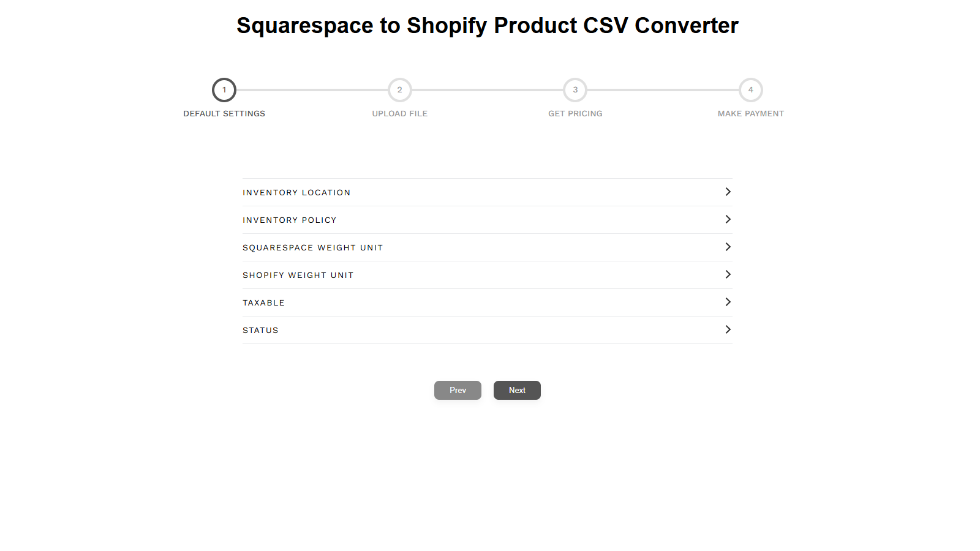Click step 1 circle in progress stepper
This screenshot has width=980, height=551.
click(x=224, y=90)
